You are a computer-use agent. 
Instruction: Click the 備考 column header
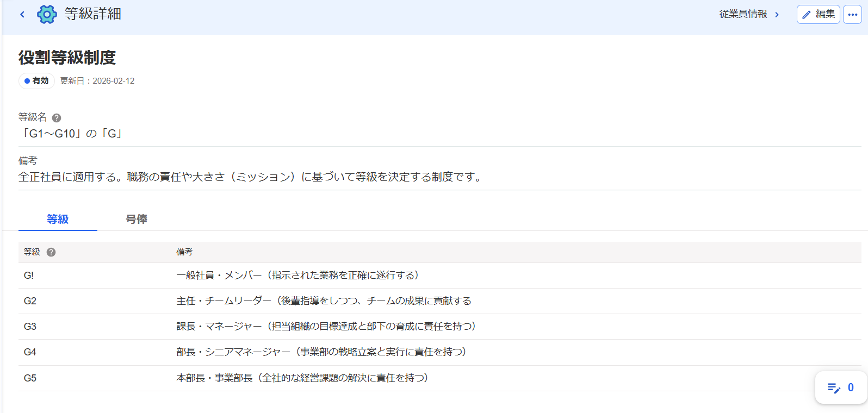pyautogui.click(x=184, y=252)
